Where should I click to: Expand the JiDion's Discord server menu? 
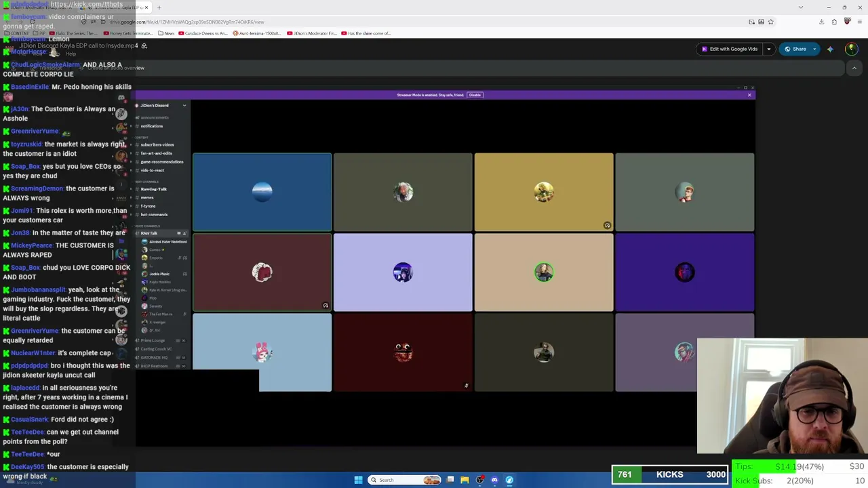click(184, 106)
